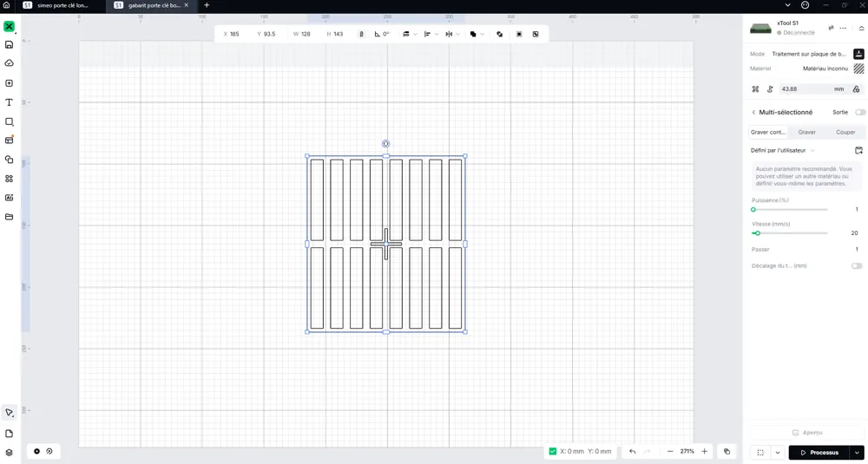Click the Processus button
Viewport: 868px width, 464px height.
pos(821,452)
